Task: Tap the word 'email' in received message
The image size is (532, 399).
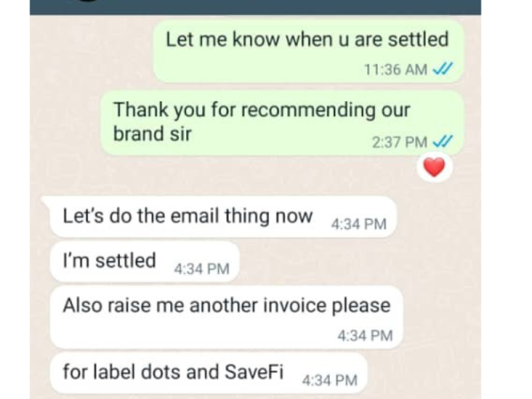Action: point(194,215)
